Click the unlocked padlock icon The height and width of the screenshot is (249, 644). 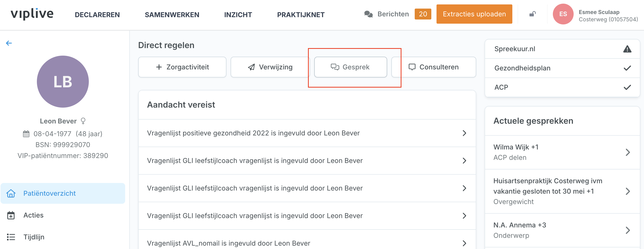[x=532, y=14]
